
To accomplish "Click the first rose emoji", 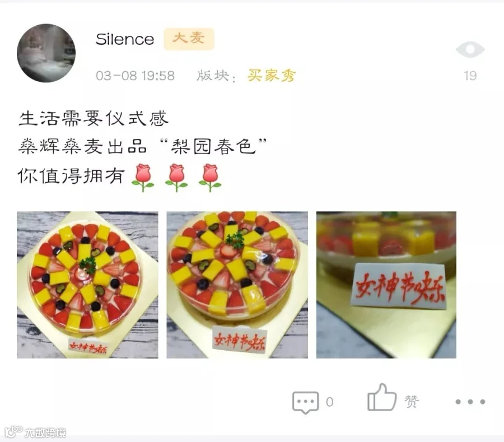I will pyautogui.click(x=143, y=178).
